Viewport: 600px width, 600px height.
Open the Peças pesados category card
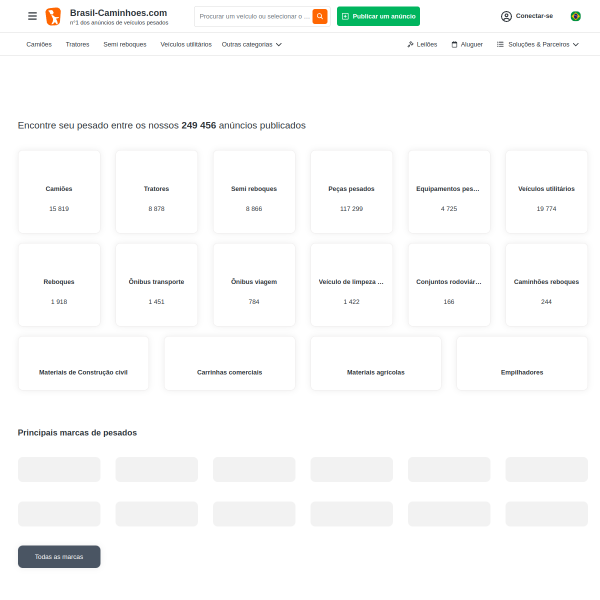(x=351, y=192)
